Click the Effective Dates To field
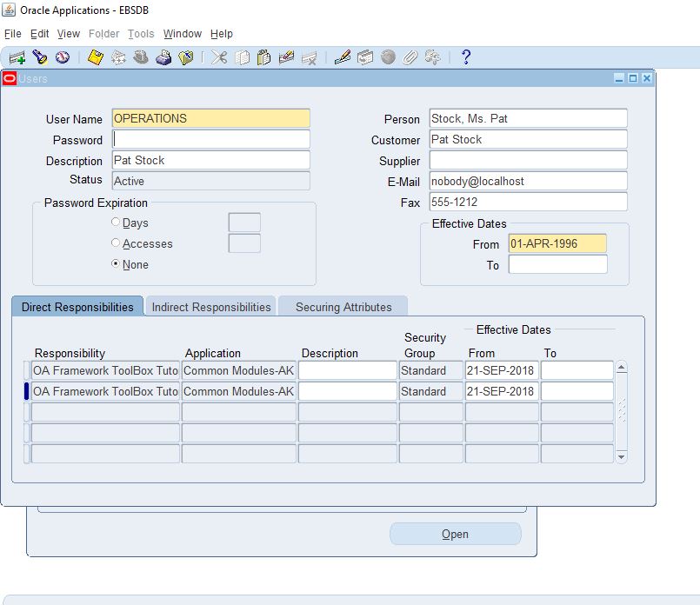This screenshot has width=700, height=605. click(557, 265)
